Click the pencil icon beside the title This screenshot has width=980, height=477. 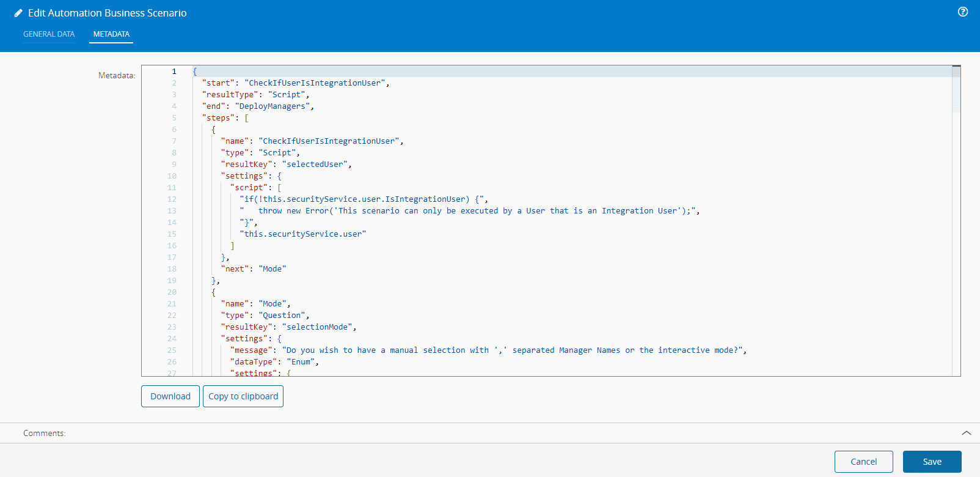[18, 13]
